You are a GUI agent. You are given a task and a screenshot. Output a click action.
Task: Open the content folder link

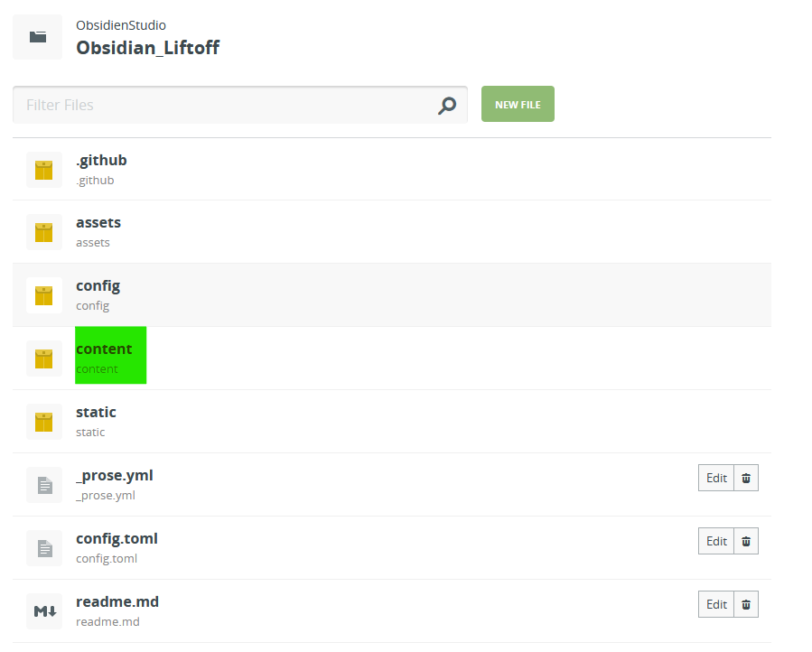point(104,349)
